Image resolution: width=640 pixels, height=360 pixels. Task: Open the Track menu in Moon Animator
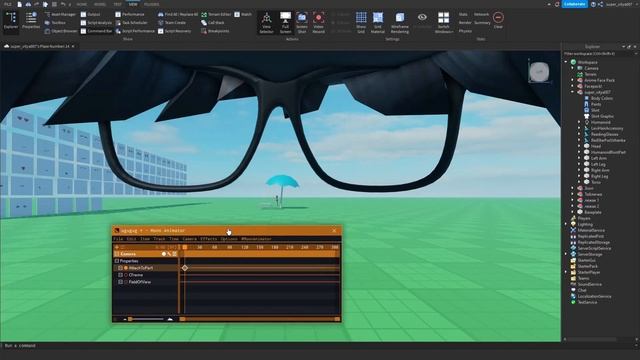coord(159,239)
